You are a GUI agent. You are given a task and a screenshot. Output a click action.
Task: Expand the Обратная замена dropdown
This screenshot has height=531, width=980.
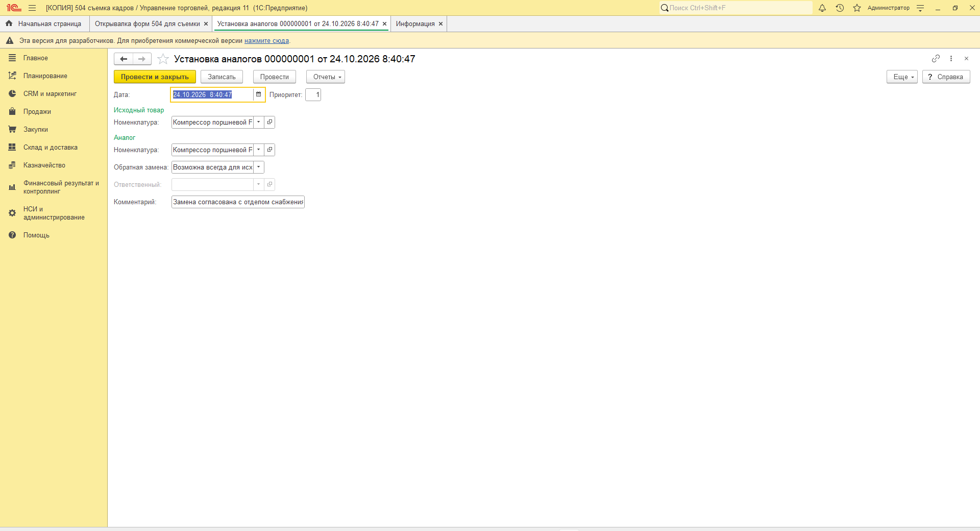coord(259,167)
